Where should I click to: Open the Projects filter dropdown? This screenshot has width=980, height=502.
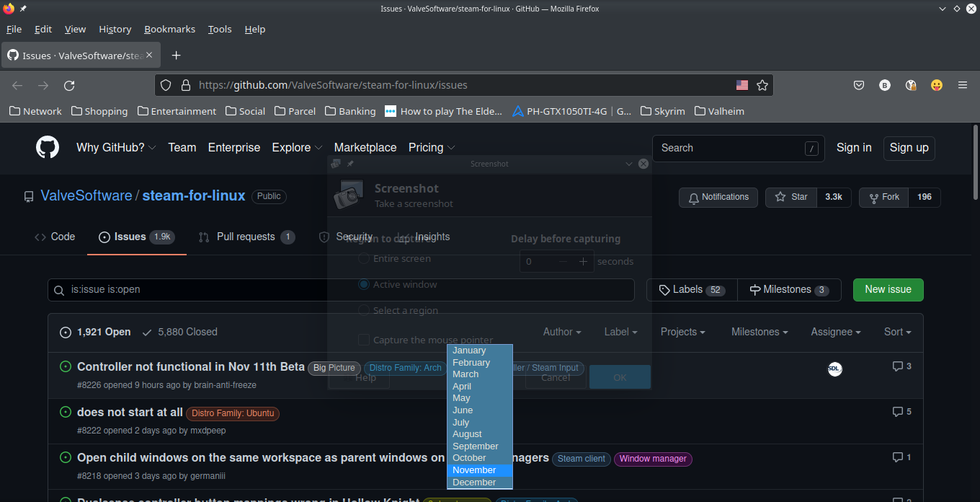(x=682, y=332)
